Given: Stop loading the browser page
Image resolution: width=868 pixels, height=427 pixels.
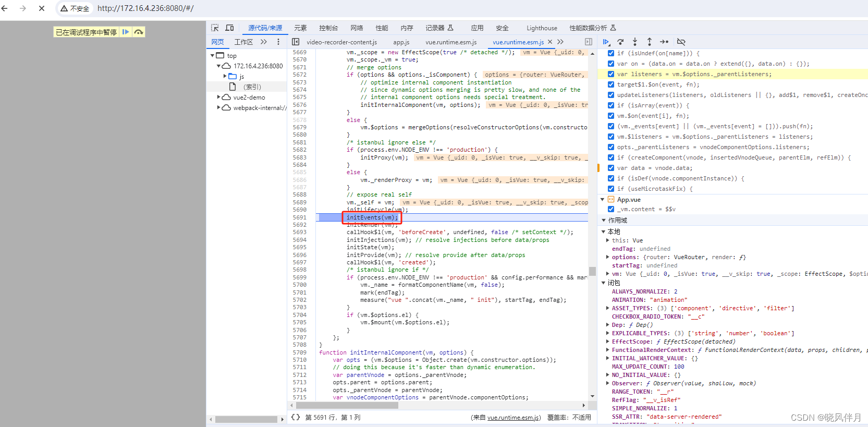Looking at the screenshot, I should coord(42,8).
